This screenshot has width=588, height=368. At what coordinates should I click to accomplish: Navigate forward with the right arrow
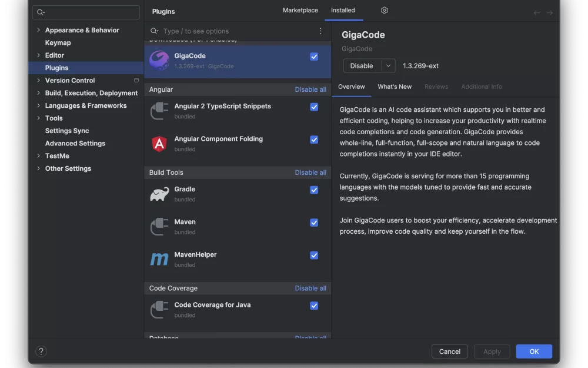pos(550,13)
